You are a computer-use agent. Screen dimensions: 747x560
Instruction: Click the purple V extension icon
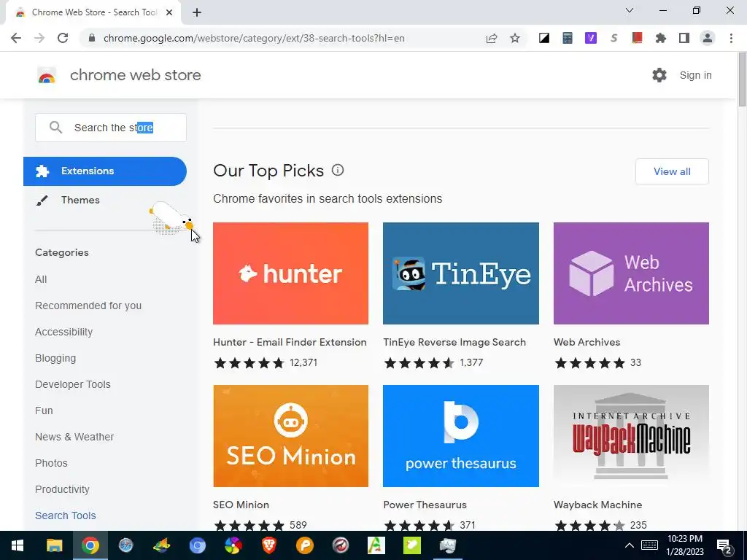(x=591, y=38)
